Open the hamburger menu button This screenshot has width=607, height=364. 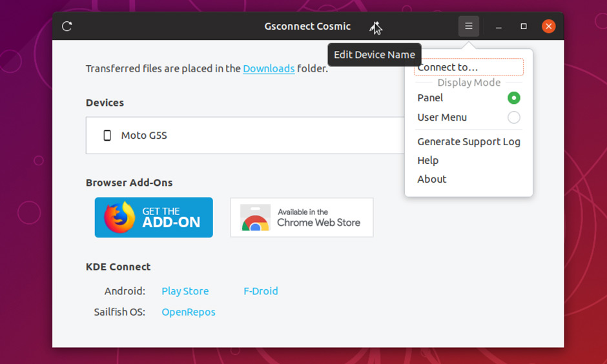(468, 26)
